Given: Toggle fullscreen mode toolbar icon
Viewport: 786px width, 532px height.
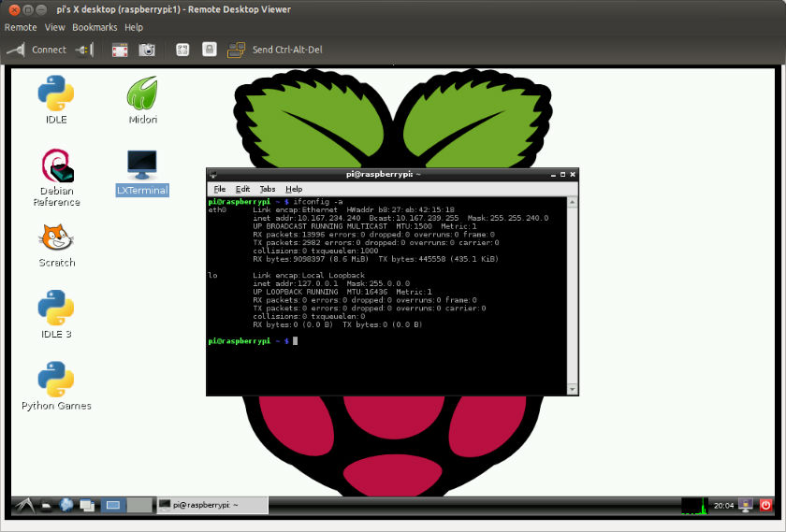Looking at the screenshot, I should click(120, 50).
